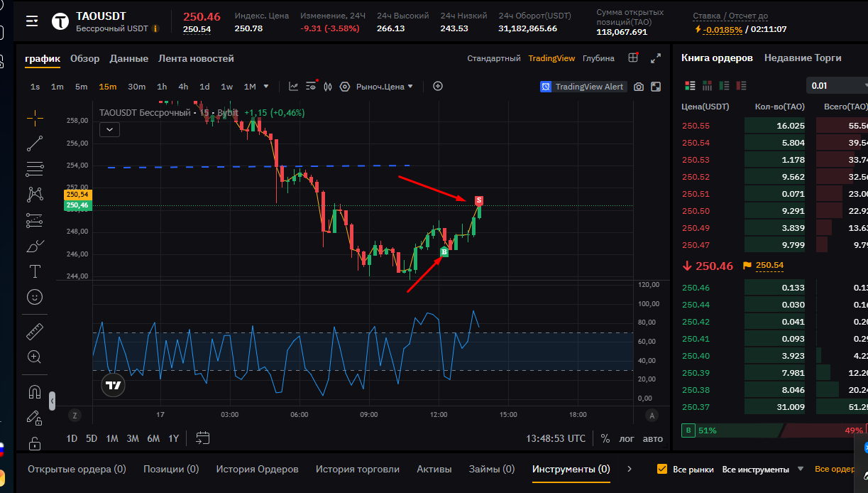This screenshot has height=493, width=868.
Task: Expand the Все инструменты dropdown
Action: (x=763, y=470)
